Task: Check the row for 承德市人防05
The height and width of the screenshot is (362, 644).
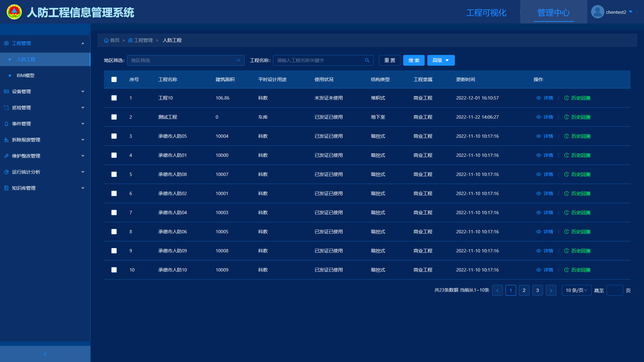Action: tap(114, 136)
